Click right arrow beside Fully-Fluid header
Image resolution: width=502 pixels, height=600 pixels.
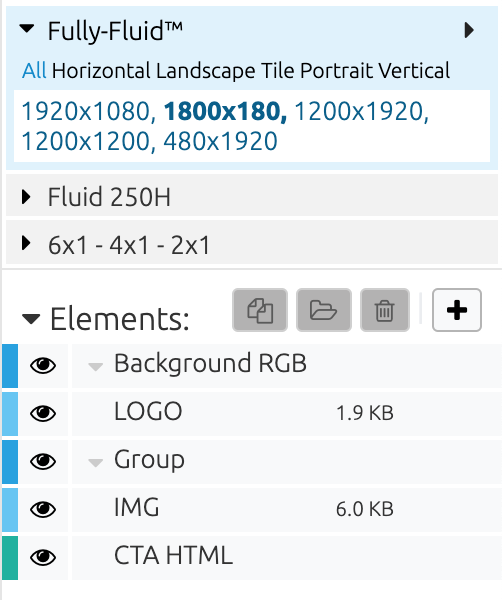click(469, 30)
